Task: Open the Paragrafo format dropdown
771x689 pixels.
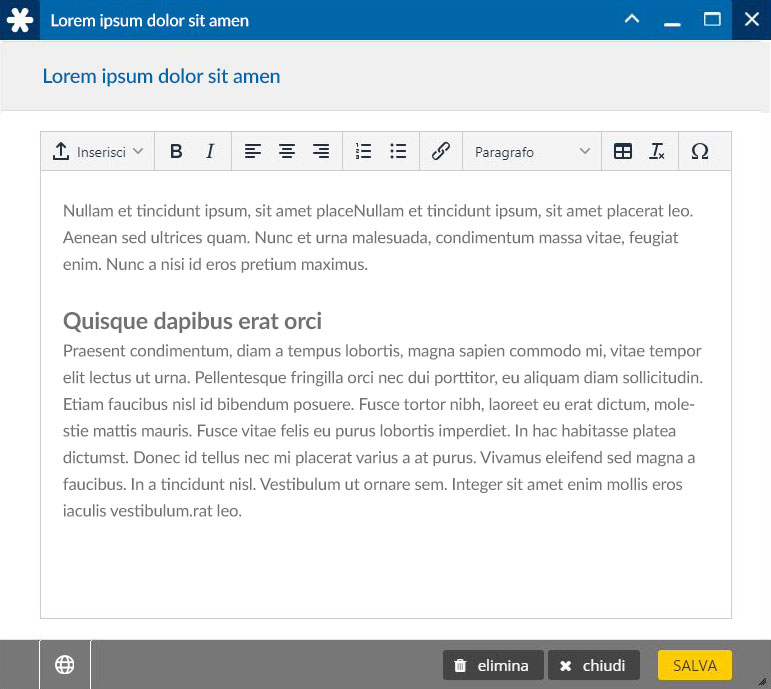Action: 532,151
